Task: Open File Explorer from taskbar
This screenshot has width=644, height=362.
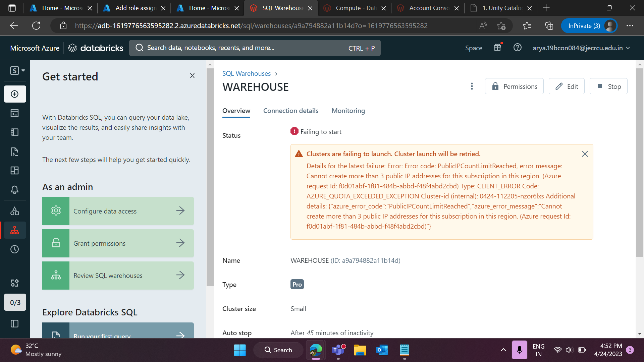Action: (360, 350)
